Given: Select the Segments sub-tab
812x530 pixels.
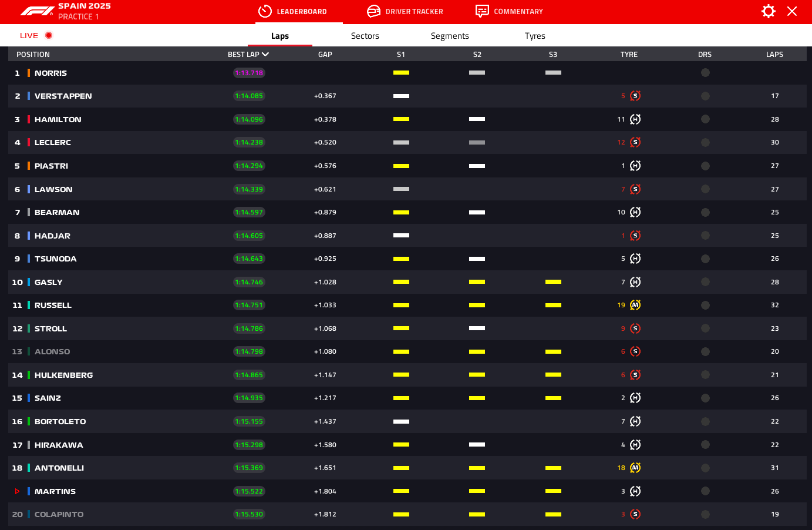Looking at the screenshot, I should coord(450,36).
